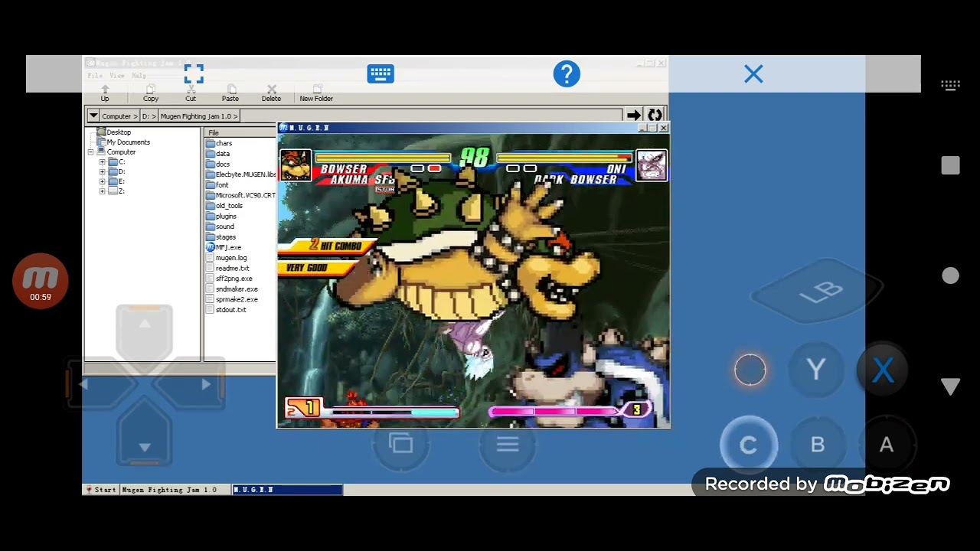Image resolution: width=980 pixels, height=551 pixels.
Task: Select the readme.txt file
Action: 227,269
